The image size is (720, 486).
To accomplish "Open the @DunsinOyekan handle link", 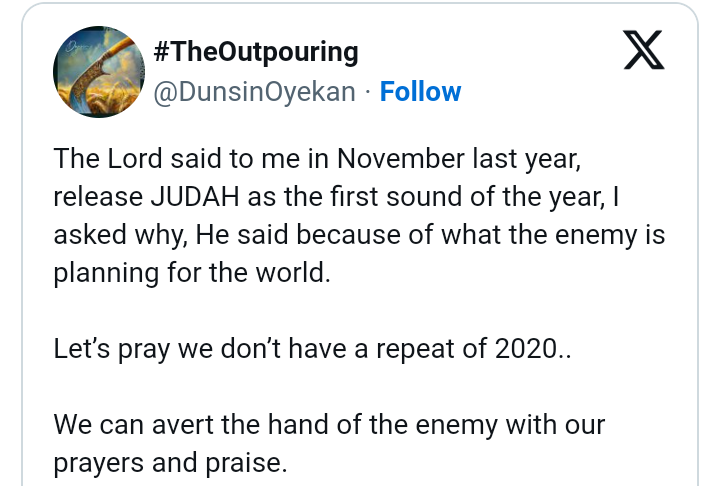I will [x=255, y=92].
